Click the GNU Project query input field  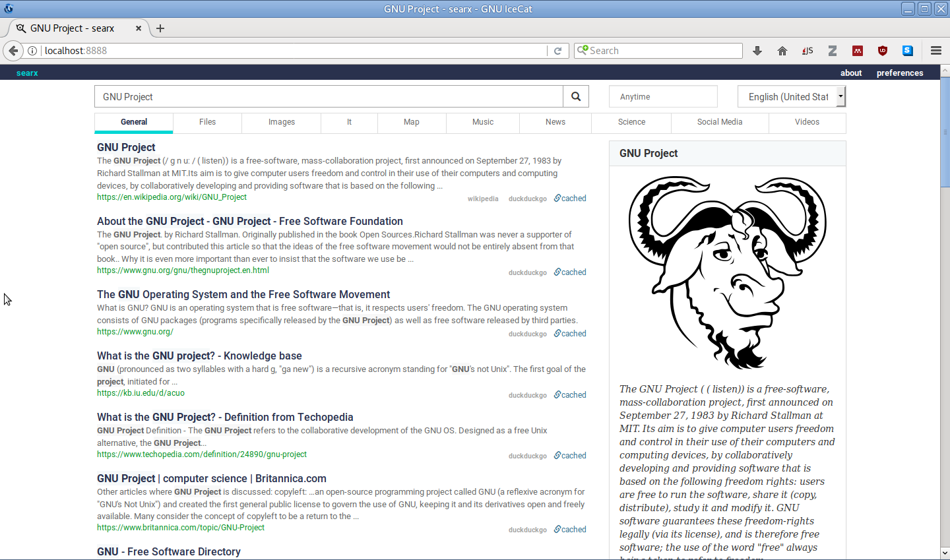tap(329, 96)
